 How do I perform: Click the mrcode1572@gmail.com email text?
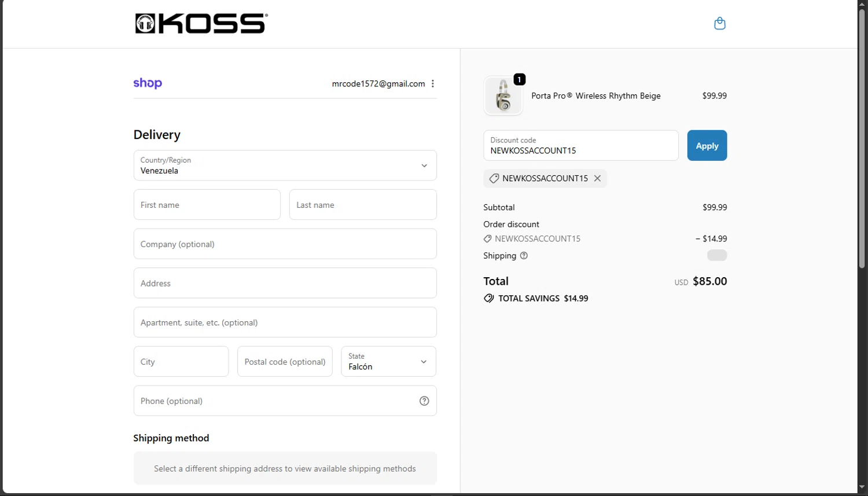378,84
